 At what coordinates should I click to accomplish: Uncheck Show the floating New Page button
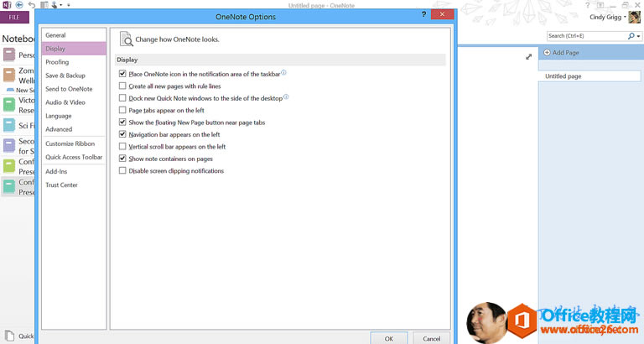[122, 122]
